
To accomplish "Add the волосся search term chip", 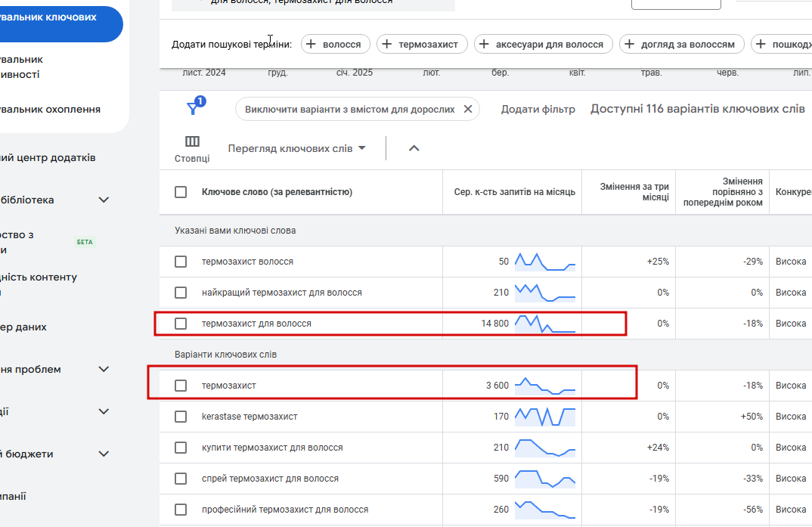I will tap(336, 45).
